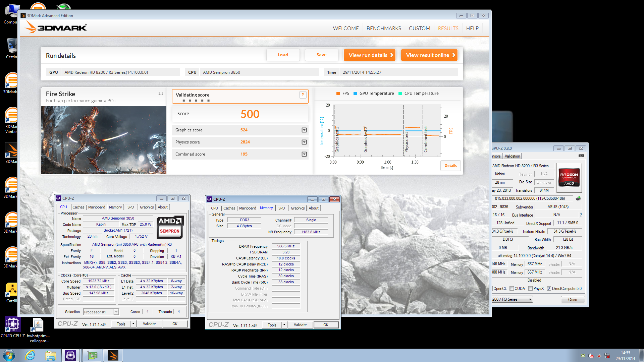The width and height of the screenshot is (644, 362).
Task: Click GPU-Z camera screenshot icon
Action: (x=581, y=156)
